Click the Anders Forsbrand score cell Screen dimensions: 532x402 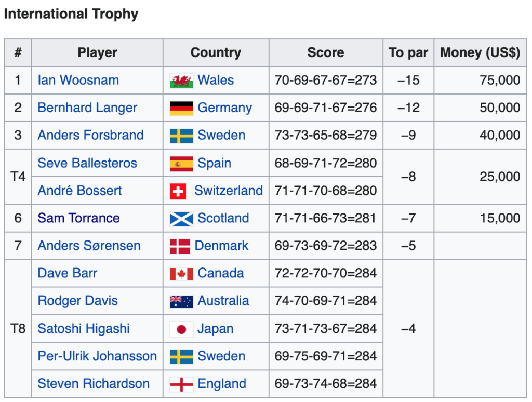pyautogui.click(x=326, y=136)
